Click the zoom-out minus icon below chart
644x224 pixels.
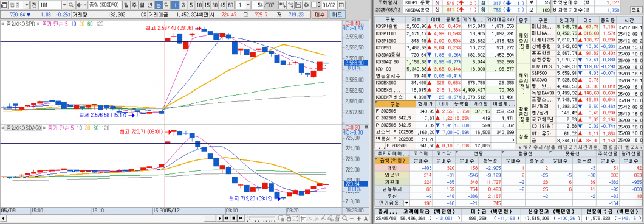[x=352, y=219]
